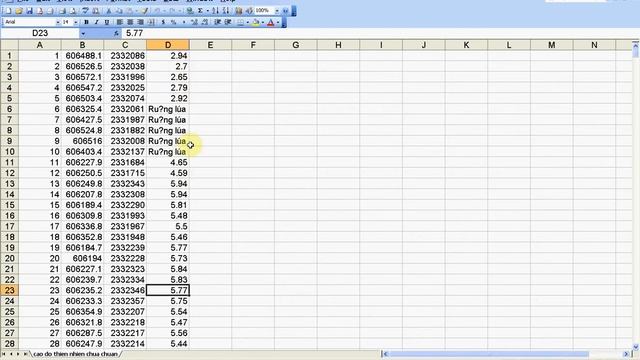Click the first-sheet navigation arrow

(x=4, y=354)
